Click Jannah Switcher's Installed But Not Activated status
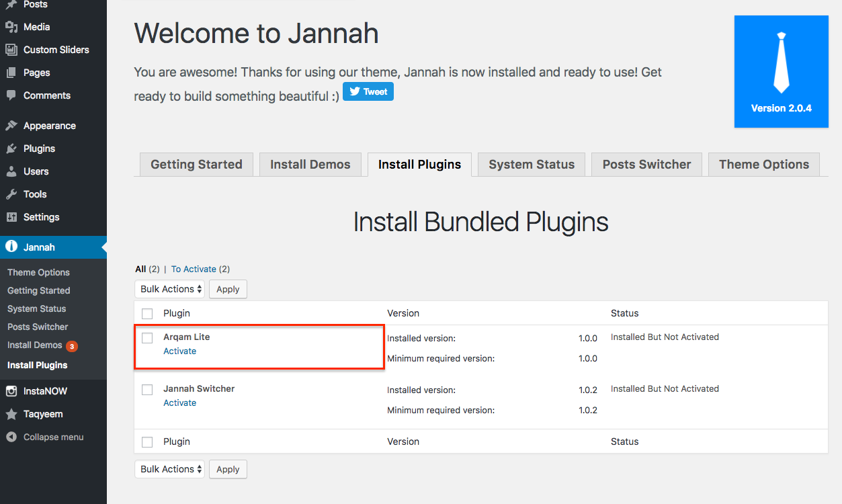The height and width of the screenshot is (504, 842). click(665, 389)
